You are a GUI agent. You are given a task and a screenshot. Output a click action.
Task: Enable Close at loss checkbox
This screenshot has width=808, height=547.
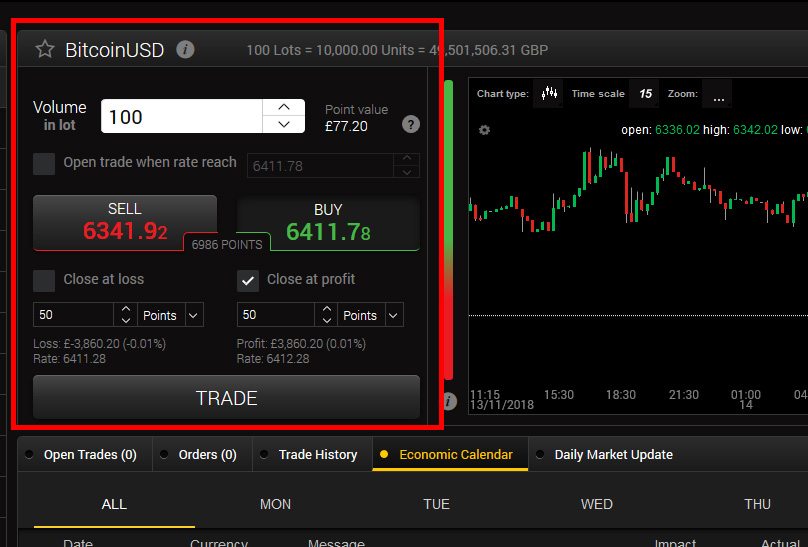(44, 281)
